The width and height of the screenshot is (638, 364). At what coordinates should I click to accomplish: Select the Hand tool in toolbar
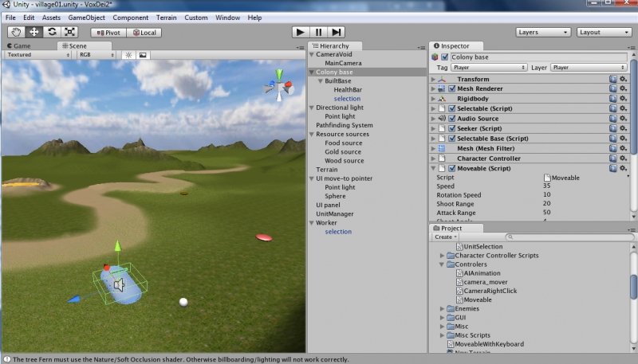[x=17, y=32]
